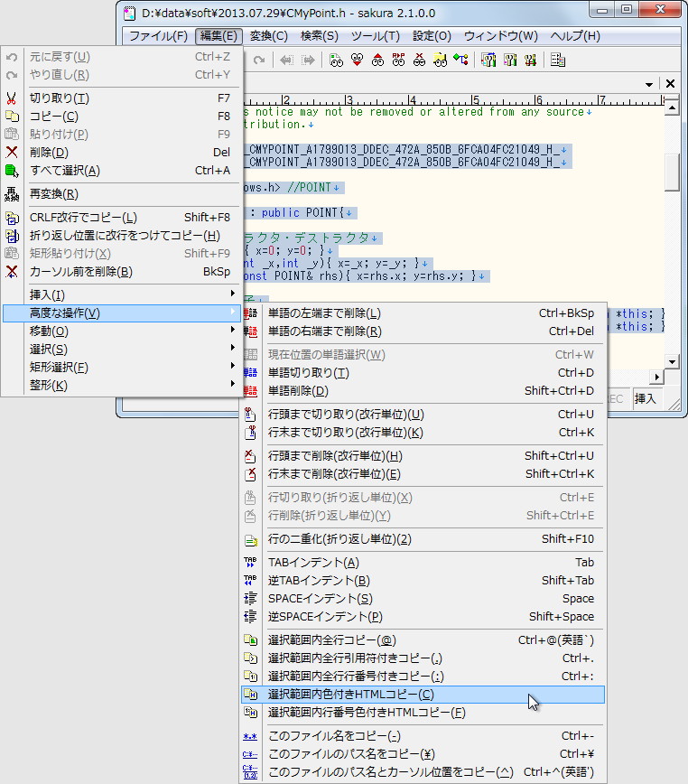Viewport: 688px width, 784px height.
Task: Expand the 高度な操作(V) submenu
Action: point(120,313)
